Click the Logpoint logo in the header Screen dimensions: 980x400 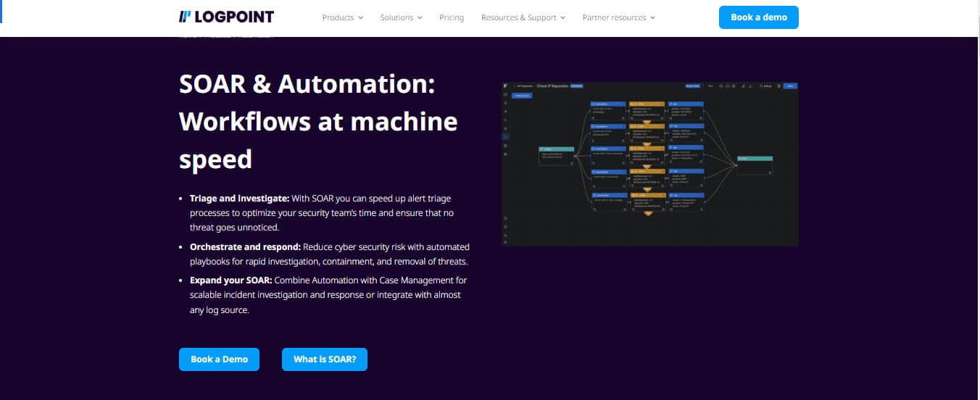pos(226,17)
